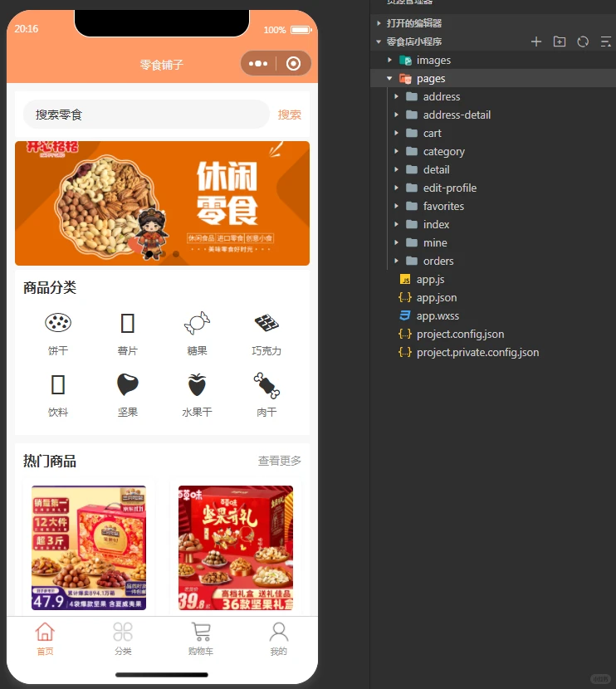Select the 糖果 candy category icon
The width and height of the screenshot is (616, 689).
[197, 323]
